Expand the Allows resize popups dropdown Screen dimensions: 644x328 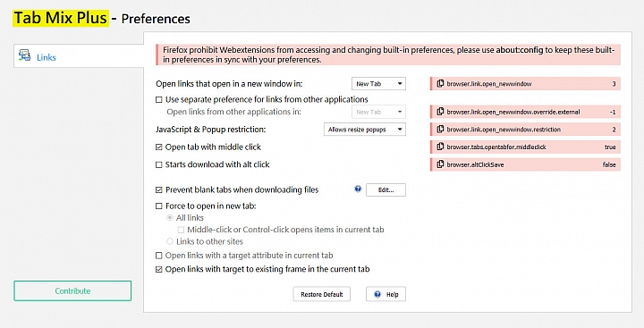click(365, 130)
